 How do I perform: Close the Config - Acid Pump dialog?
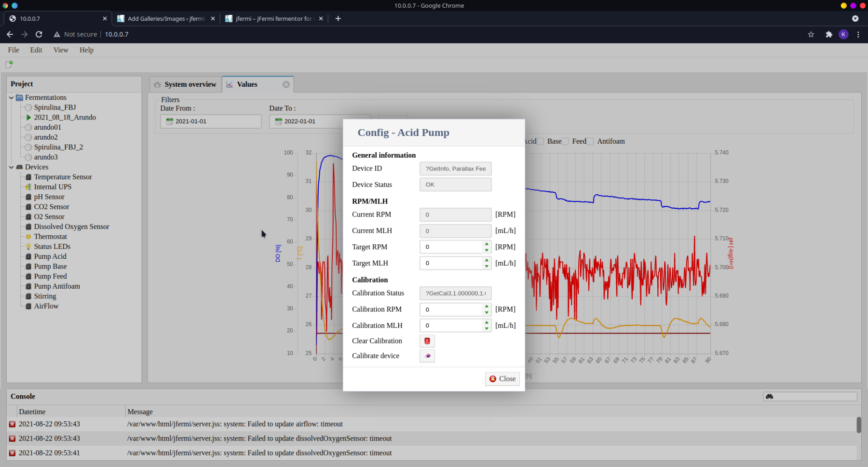pyautogui.click(x=502, y=379)
